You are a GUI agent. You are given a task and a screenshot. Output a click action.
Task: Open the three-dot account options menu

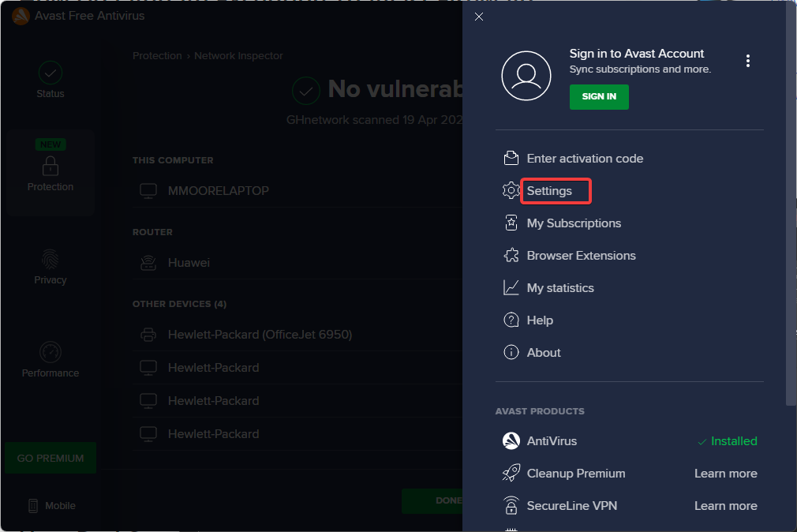coord(748,61)
